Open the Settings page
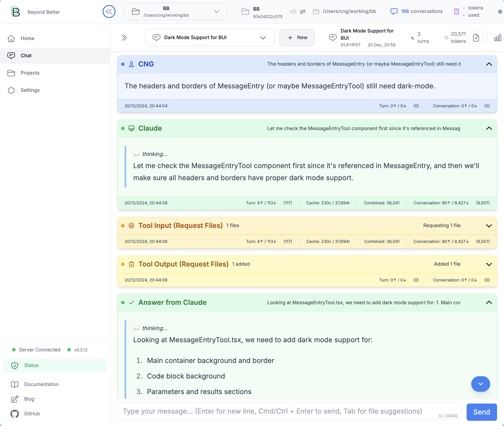The image size is (504, 426). coord(55,90)
